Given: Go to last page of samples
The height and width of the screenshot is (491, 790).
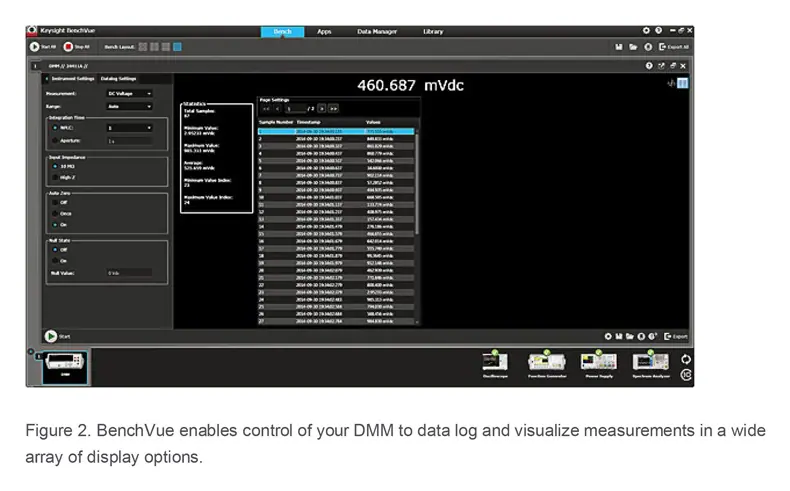Looking at the screenshot, I should (x=333, y=108).
